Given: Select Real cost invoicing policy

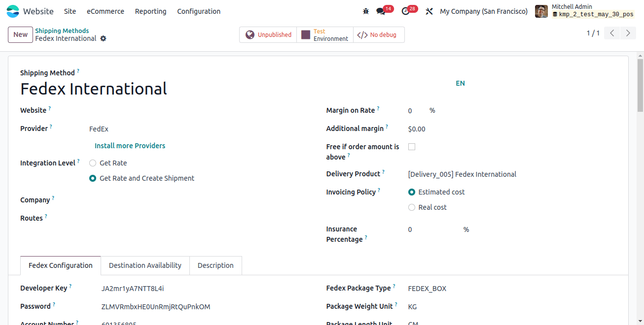Looking at the screenshot, I should point(412,207).
